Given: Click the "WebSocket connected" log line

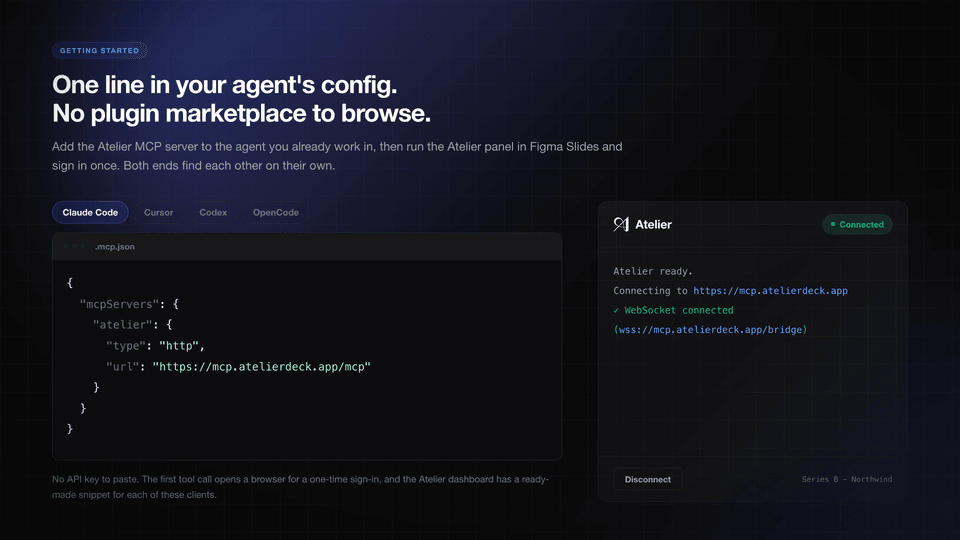Looking at the screenshot, I should click(x=673, y=310).
